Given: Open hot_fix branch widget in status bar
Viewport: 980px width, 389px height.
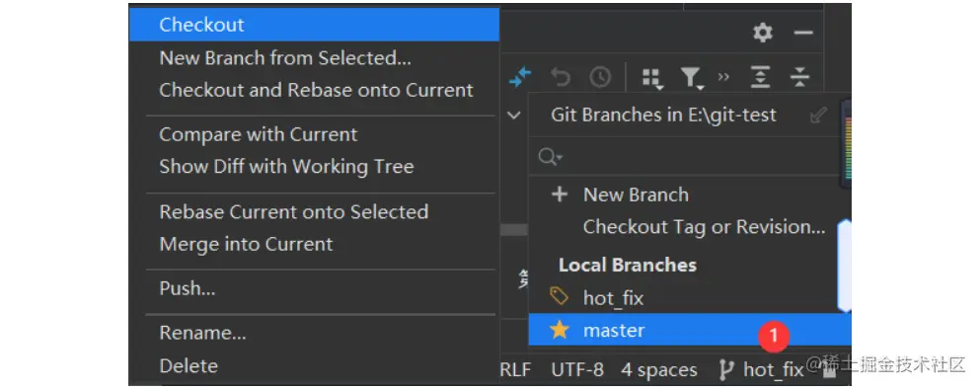Looking at the screenshot, I should (761, 370).
